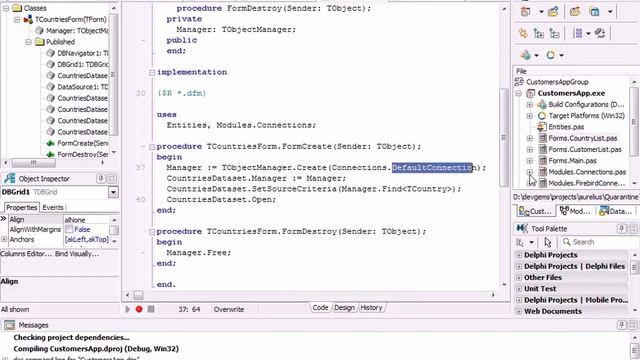This screenshot has width=640, height=360.
Task: Select CustomersAppGroup in the project tree
Action: (557, 82)
